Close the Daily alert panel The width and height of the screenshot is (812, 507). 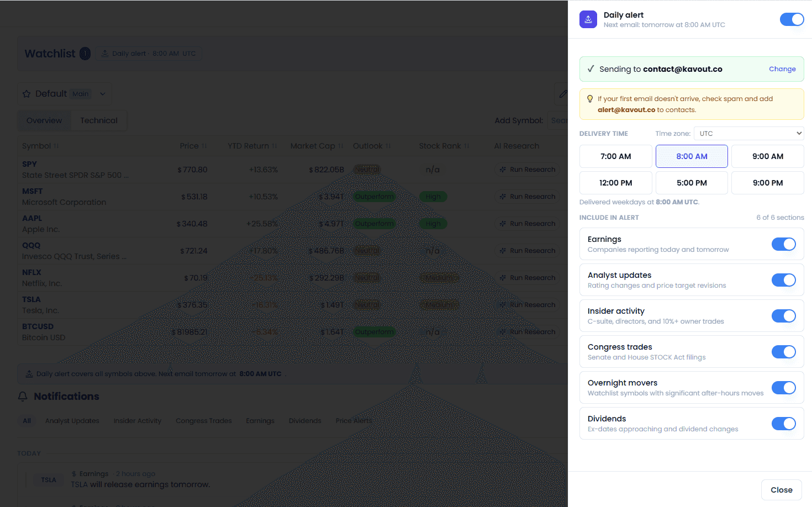782,490
